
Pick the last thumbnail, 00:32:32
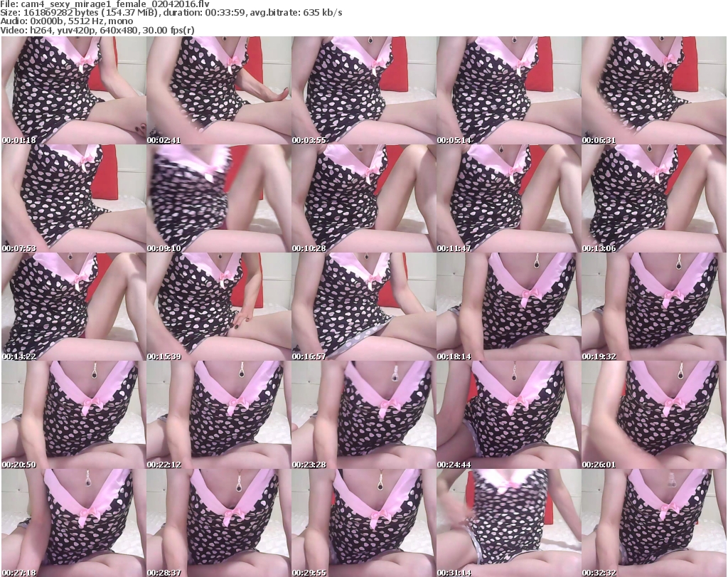click(x=654, y=523)
